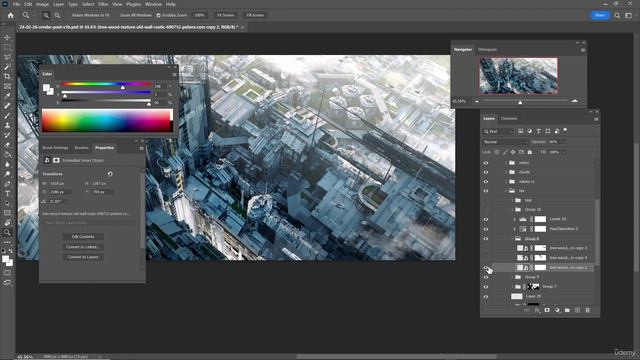Click the Fit Screen button

pyautogui.click(x=225, y=16)
